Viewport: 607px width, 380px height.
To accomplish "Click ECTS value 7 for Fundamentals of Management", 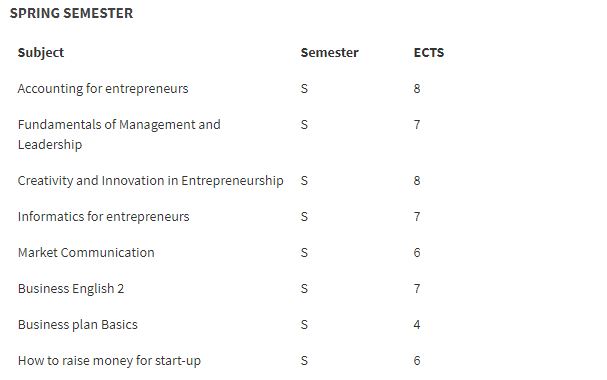I will click(417, 125).
